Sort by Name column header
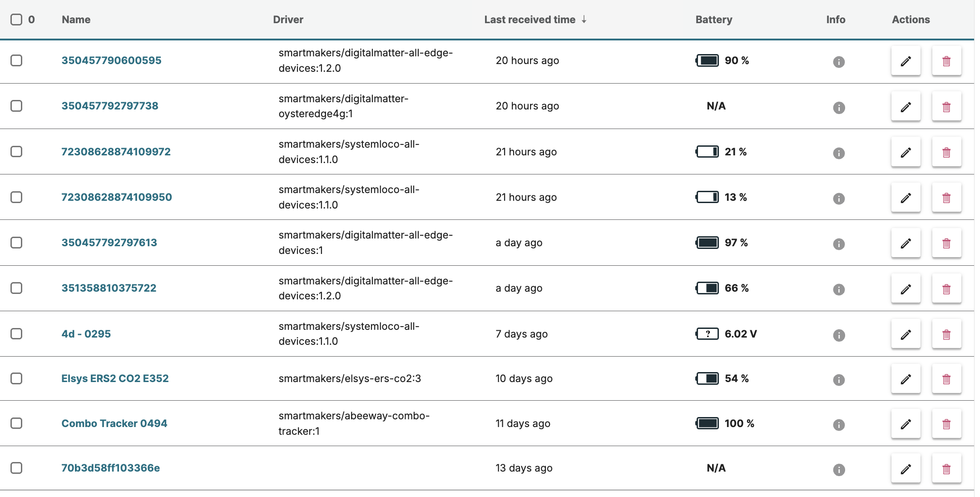Screen dimensions: 980x497 (x=76, y=20)
